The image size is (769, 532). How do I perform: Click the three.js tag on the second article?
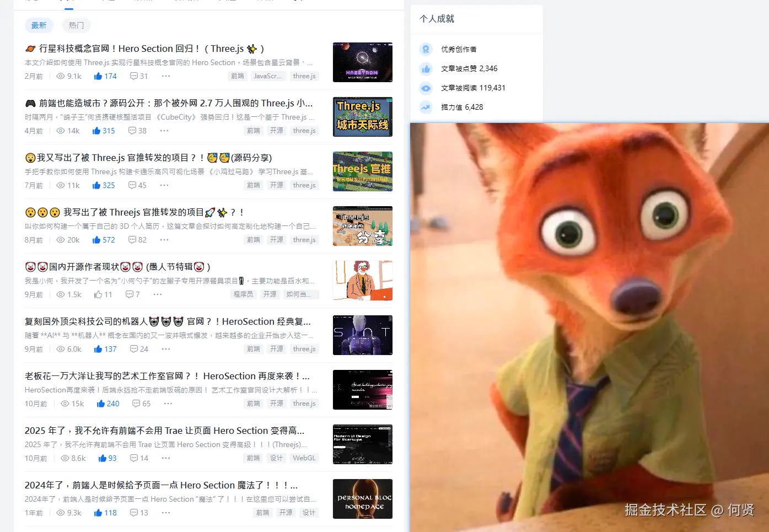(304, 131)
